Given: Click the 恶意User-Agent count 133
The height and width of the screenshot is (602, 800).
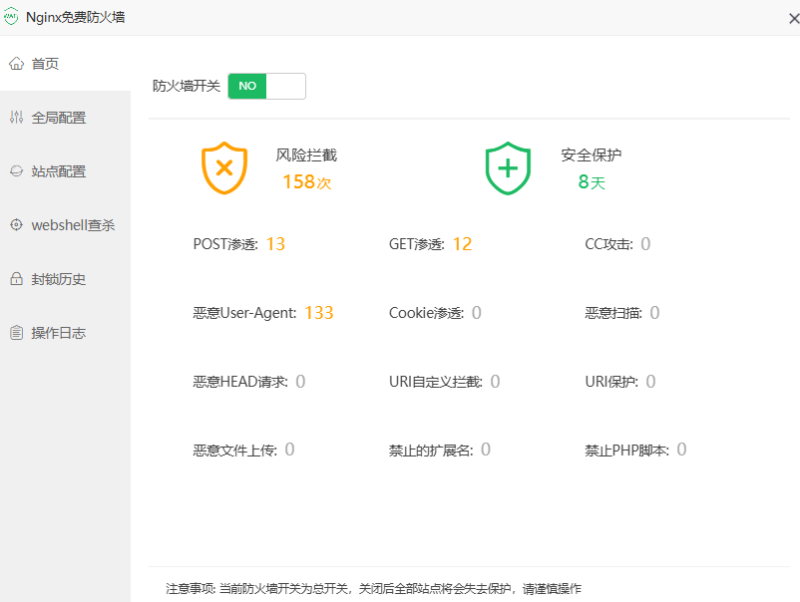Looking at the screenshot, I should tap(319, 313).
